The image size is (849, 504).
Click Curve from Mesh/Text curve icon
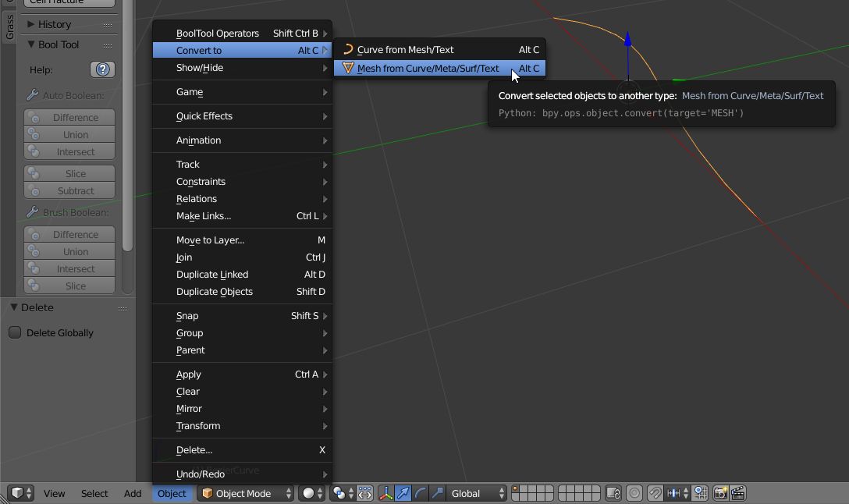pyautogui.click(x=348, y=49)
